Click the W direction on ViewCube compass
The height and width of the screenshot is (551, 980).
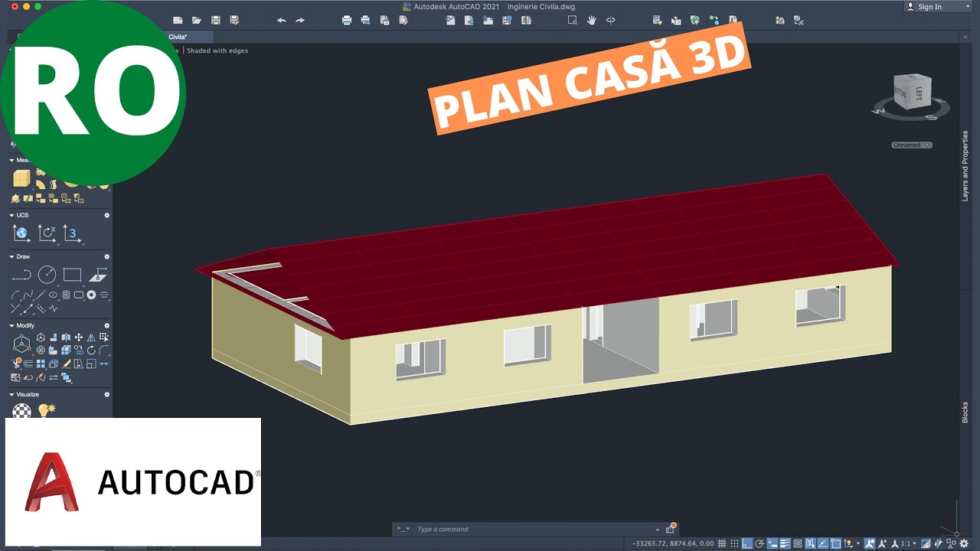[x=879, y=111]
